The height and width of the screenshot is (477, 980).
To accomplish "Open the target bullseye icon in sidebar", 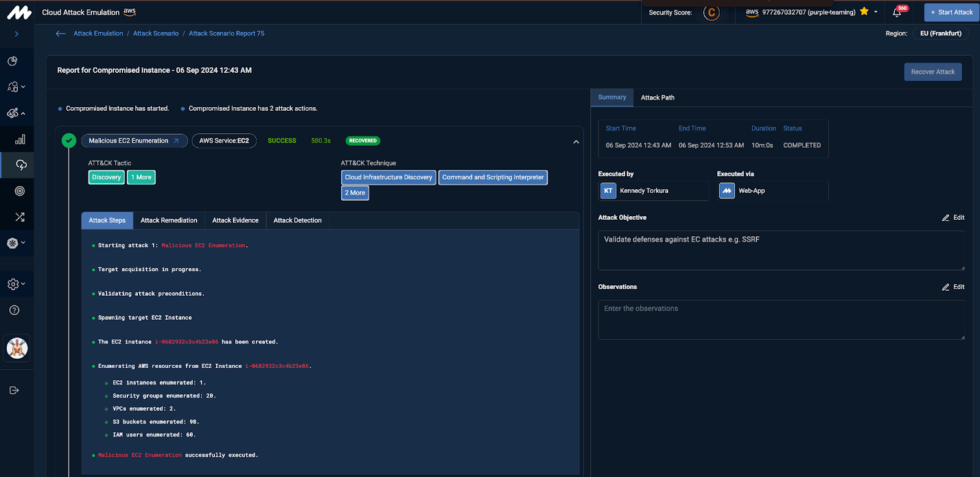I will click(20, 191).
